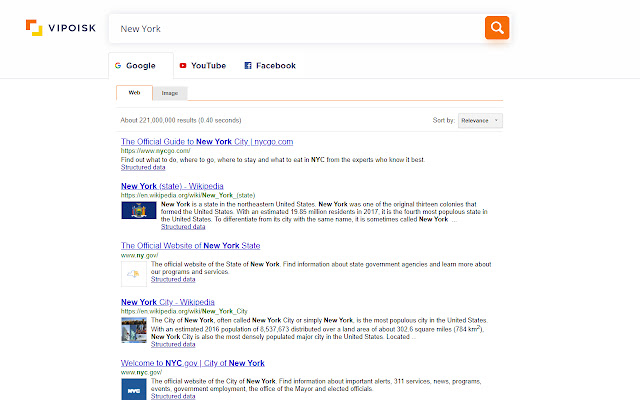Select the Web results tab

[x=134, y=93]
